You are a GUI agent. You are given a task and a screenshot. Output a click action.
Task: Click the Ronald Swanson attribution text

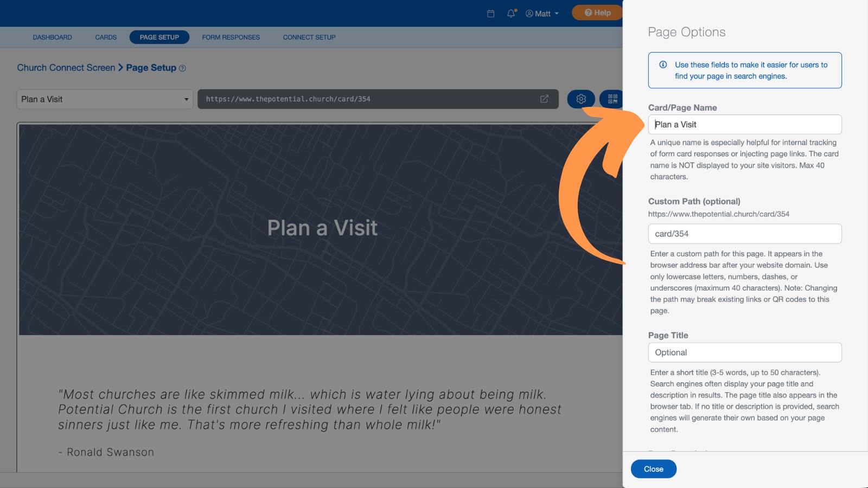tap(106, 452)
